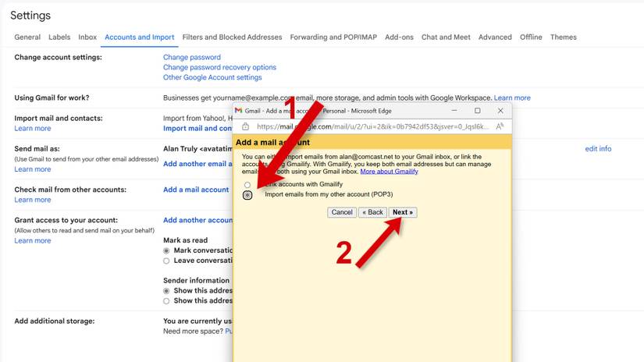Screen dimensions: 644x362
Task: Click the Change password link
Action: point(191,57)
